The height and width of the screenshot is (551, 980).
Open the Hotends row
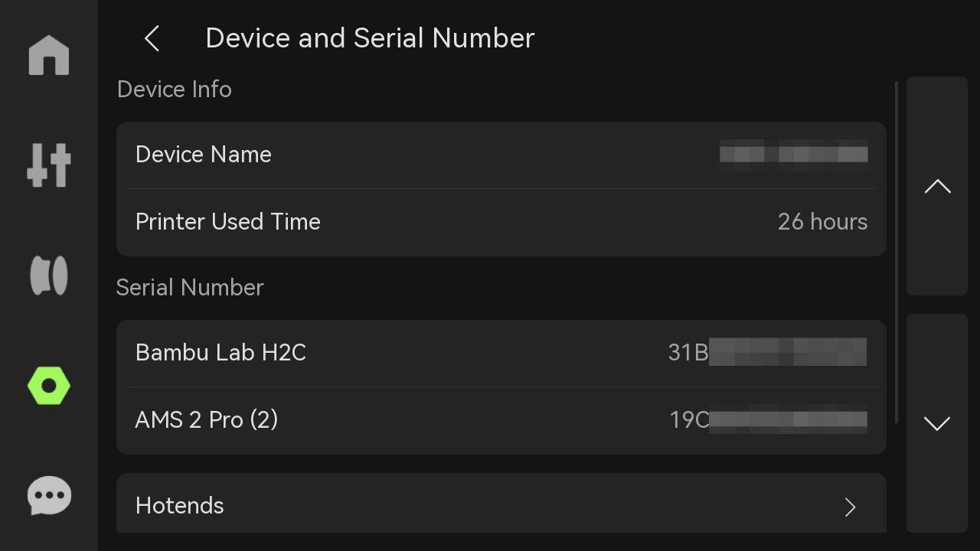pos(501,504)
